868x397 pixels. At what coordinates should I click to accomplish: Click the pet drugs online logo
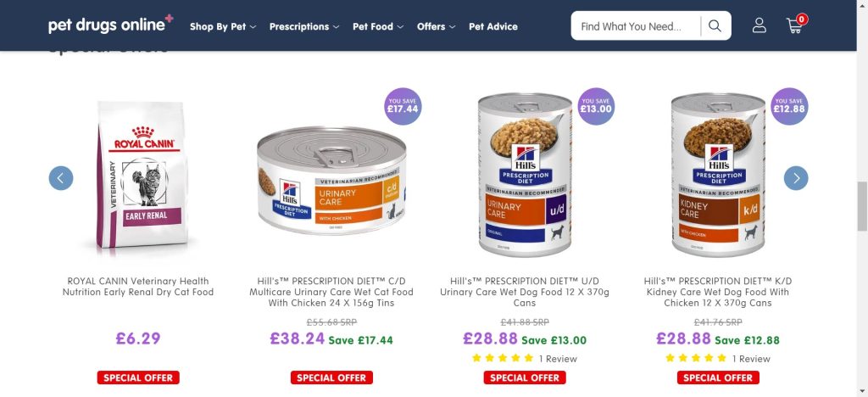pos(111,25)
